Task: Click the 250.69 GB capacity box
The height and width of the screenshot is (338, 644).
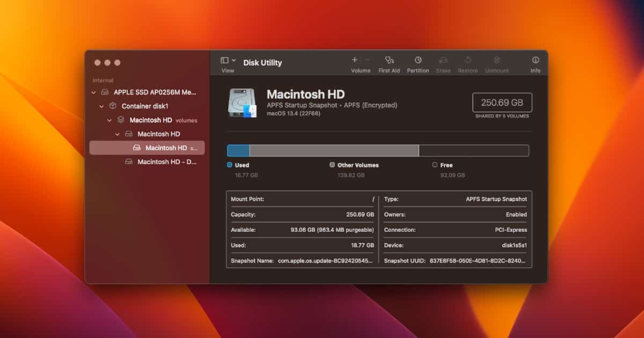Action: (x=502, y=102)
